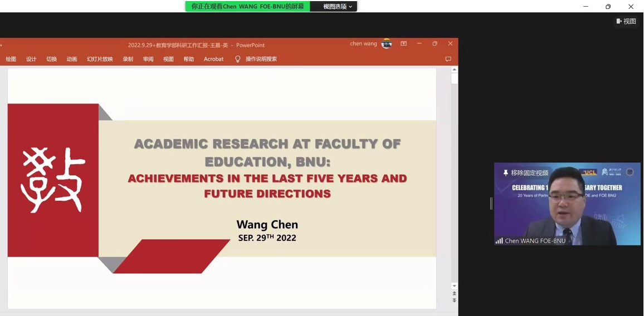
Task: Expand the 视图选项 dropdown
Action: [x=338, y=7]
